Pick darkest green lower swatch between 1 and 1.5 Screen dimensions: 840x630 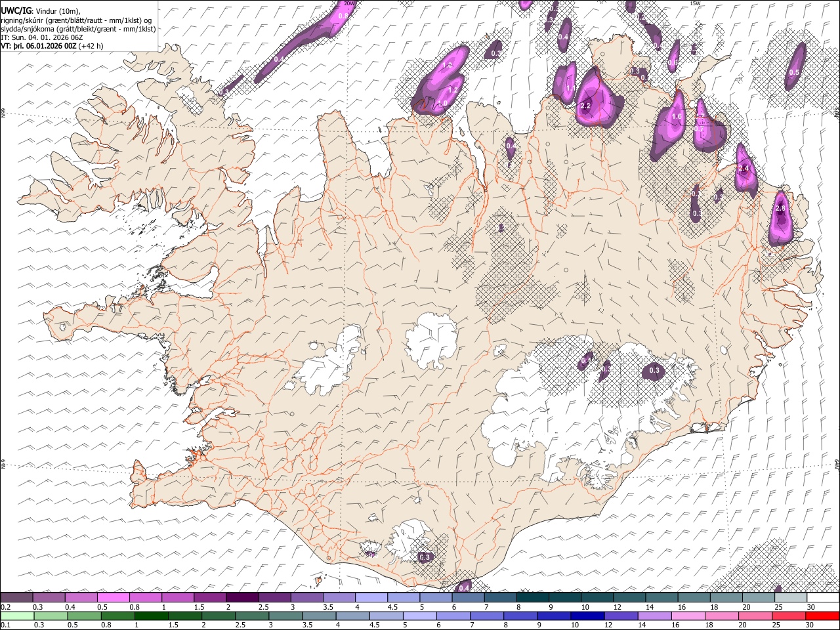coord(152,616)
